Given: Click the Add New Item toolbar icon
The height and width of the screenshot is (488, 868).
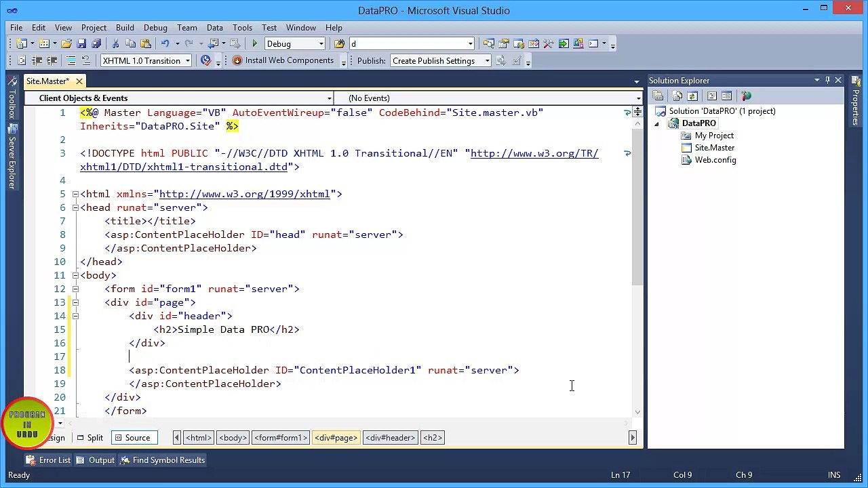Looking at the screenshot, I should [44, 43].
